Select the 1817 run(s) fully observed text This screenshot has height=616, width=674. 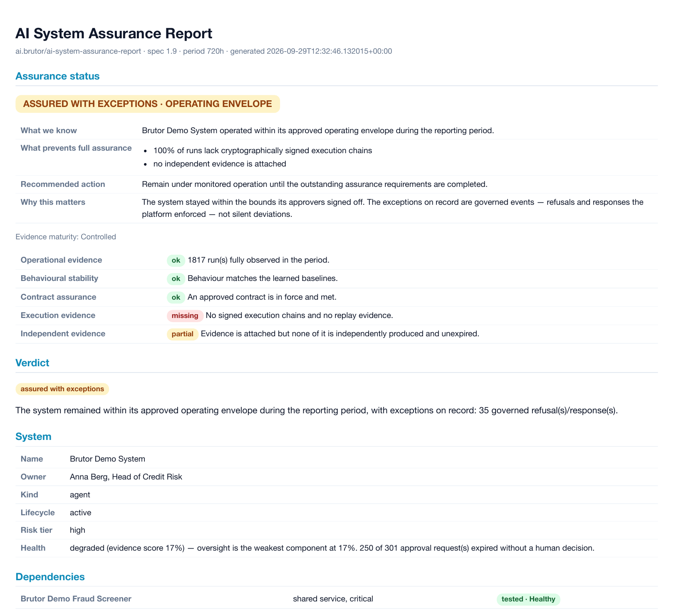point(258,260)
